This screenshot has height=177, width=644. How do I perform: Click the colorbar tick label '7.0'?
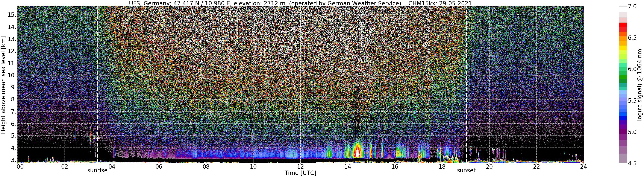(x=632, y=6)
